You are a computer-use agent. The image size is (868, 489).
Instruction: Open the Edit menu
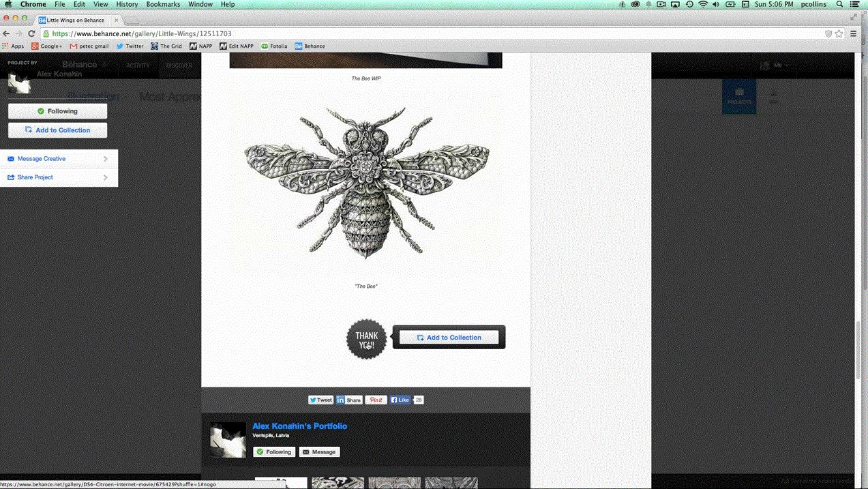(x=80, y=4)
